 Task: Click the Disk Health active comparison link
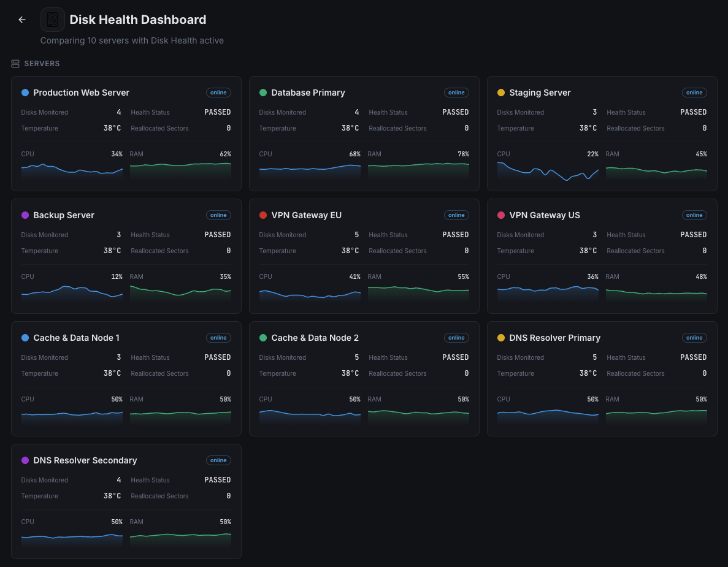click(x=132, y=40)
